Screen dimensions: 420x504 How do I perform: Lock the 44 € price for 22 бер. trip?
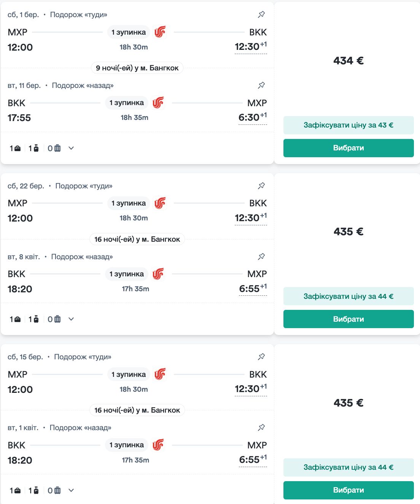348,296
